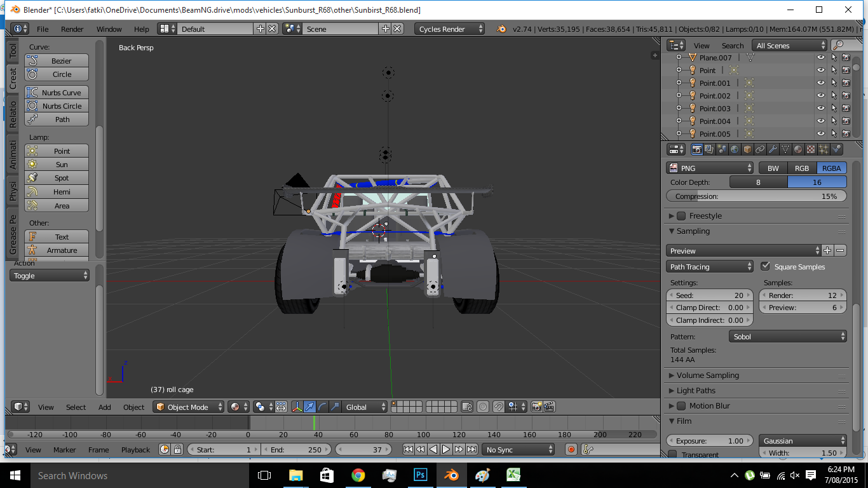Hide Point.002 using its eye icon

[x=820, y=96]
